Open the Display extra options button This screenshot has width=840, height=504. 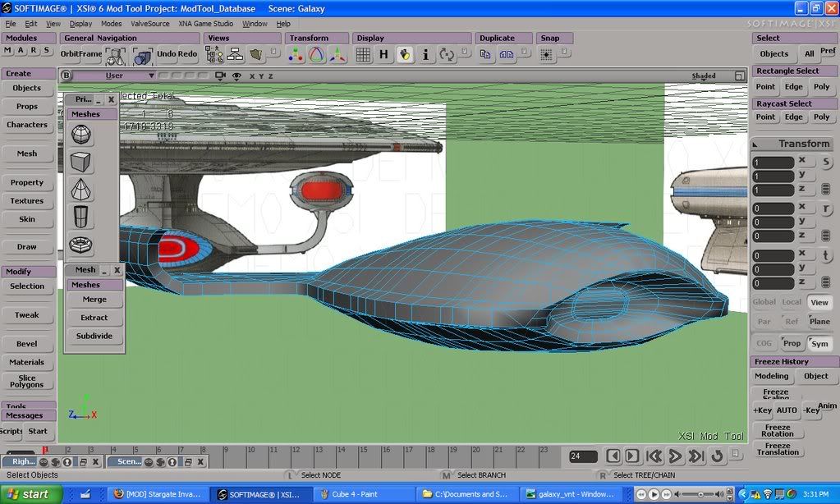click(465, 52)
